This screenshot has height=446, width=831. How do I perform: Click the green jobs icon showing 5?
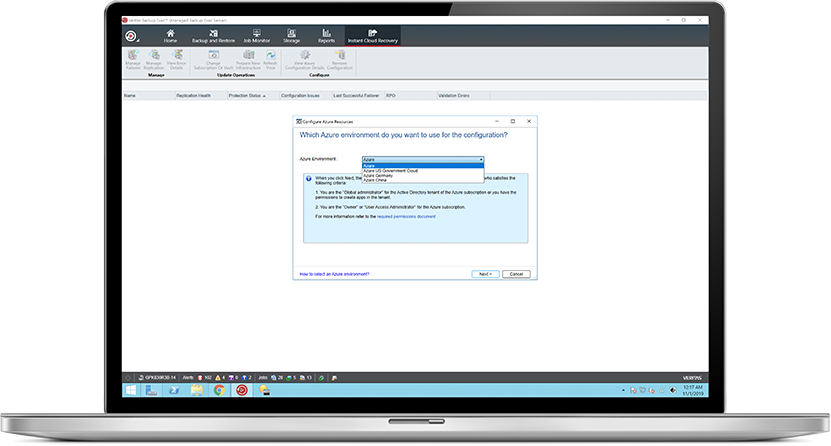point(291,378)
